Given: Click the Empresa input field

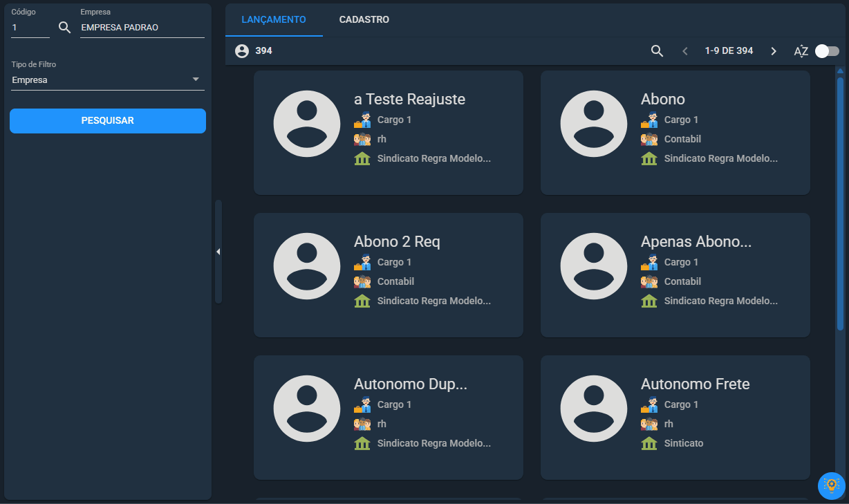Looking at the screenshot, I should click(x=142, y=28).
